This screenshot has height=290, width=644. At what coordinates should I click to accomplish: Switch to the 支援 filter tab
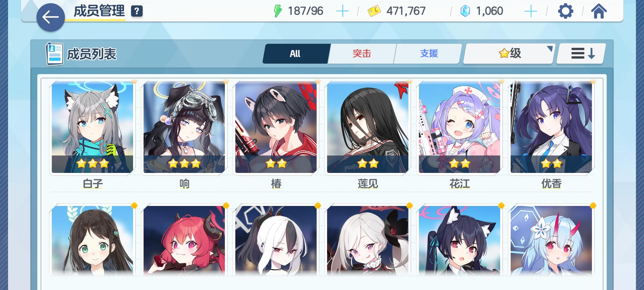429,54
